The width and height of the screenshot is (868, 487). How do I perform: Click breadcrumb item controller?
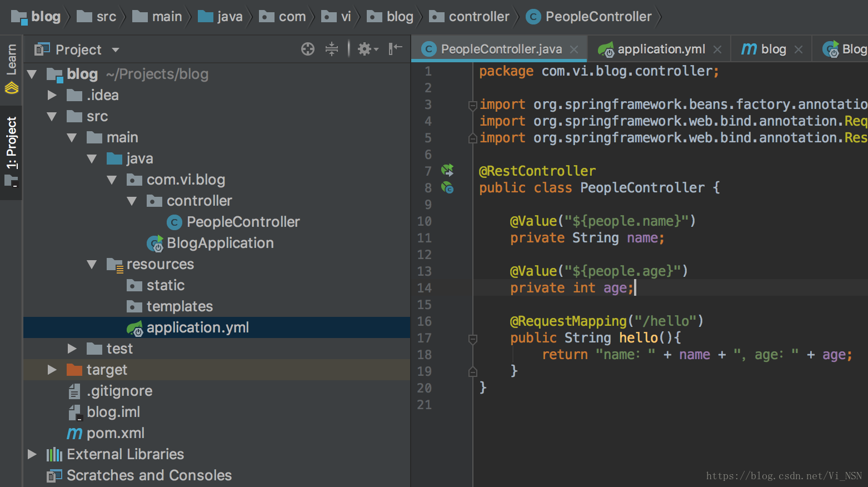(x=469, y=17)
